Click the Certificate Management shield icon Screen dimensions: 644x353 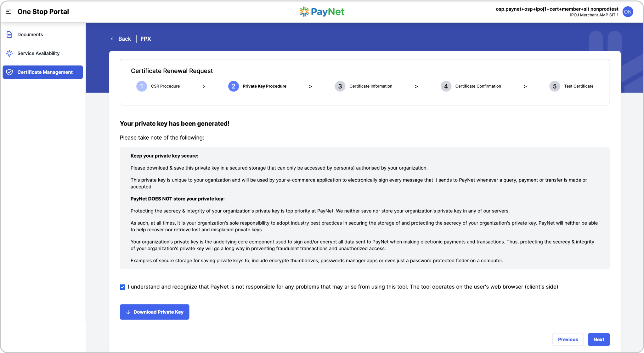9,72
